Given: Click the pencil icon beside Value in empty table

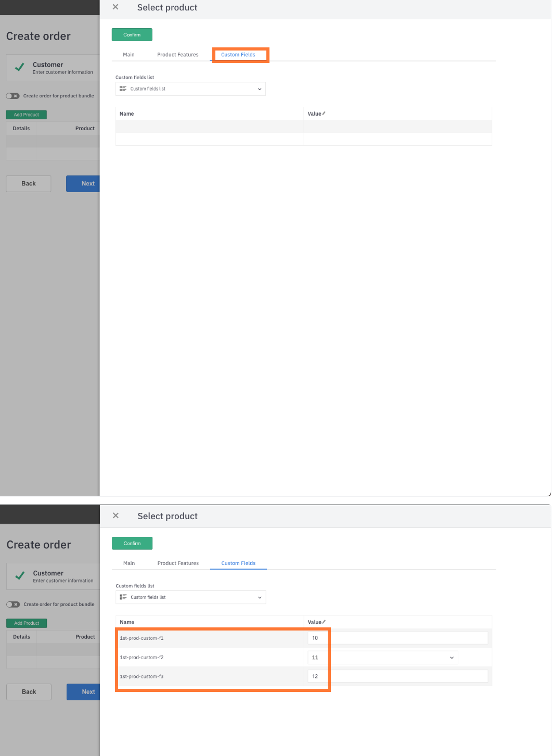Looking at the screenshot, I should point(324,114).
